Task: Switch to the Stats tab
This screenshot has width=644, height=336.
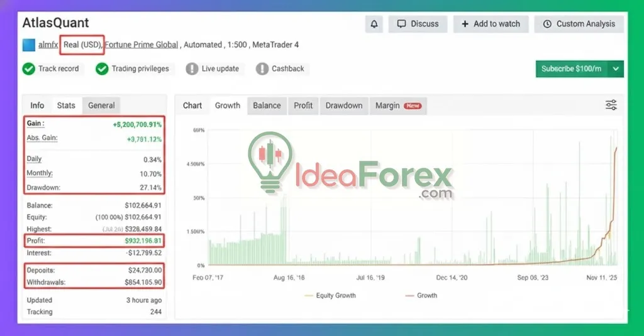Action: [66, 106]
